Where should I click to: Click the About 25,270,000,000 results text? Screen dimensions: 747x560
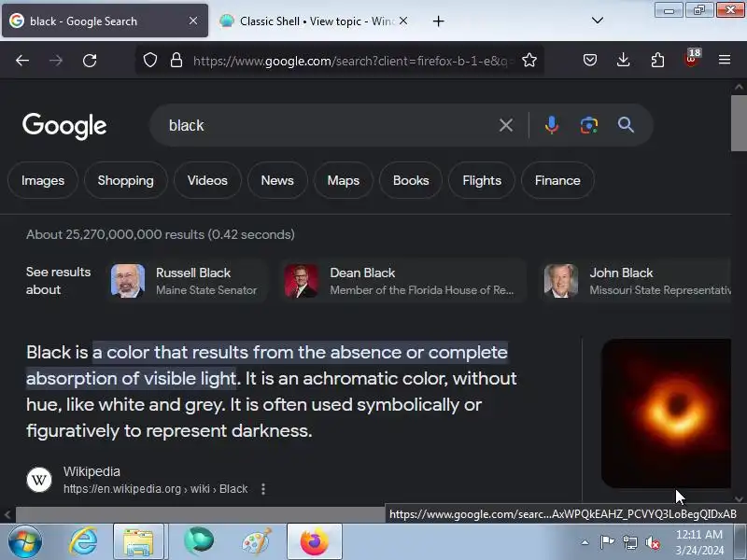pyautogui.click(x=161, y=235)
